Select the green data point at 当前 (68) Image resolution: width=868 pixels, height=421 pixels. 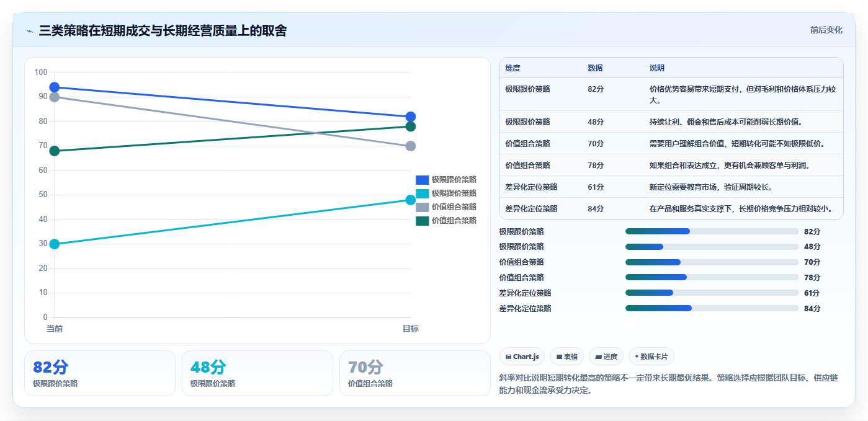55,151
